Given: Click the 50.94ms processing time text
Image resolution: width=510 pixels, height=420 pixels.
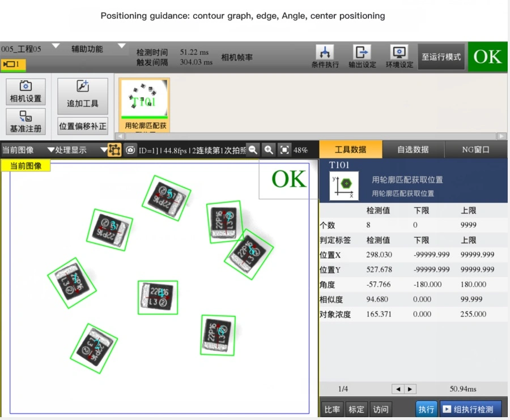Looking at the screenshot, I should (463, 389).
